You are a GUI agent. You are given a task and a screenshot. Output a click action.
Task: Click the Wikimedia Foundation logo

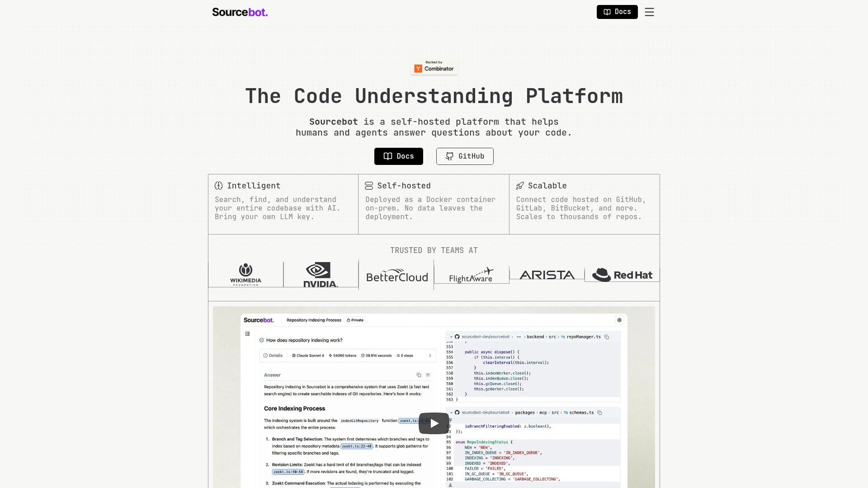(x=245, y=274)
